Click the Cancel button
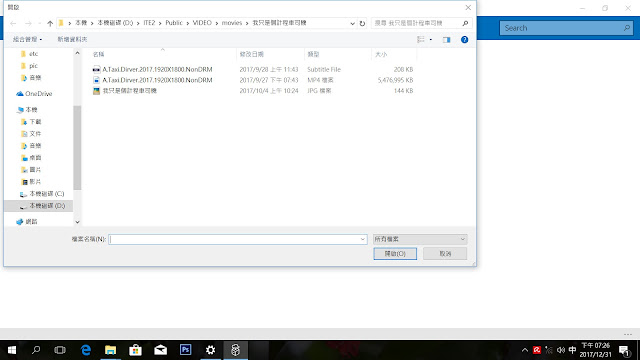Viewport: 640px width, 360px height. pos(445,253)
